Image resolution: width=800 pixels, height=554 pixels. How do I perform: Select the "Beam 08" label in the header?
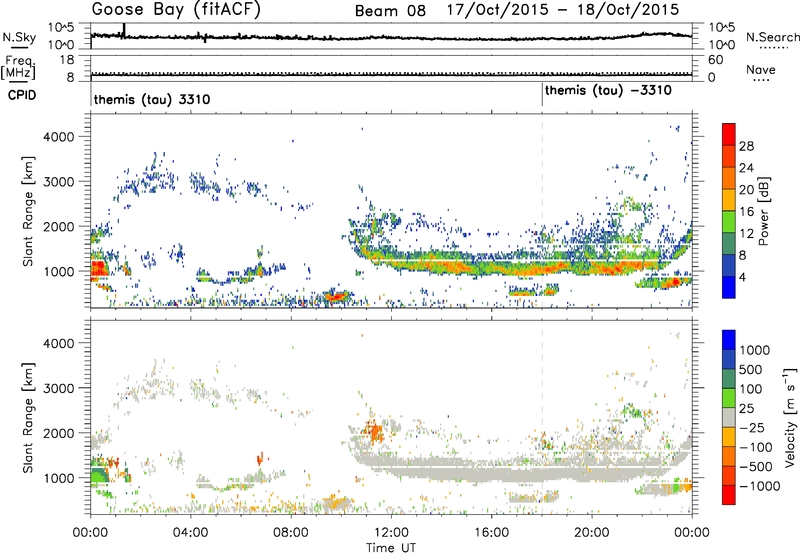coord(390,11)
